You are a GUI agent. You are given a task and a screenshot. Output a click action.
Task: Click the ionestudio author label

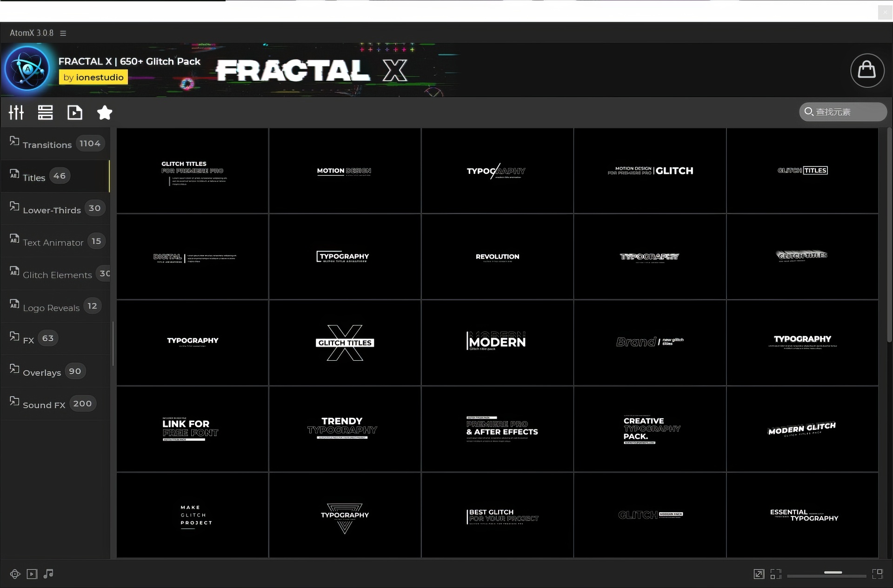[93, 77]
